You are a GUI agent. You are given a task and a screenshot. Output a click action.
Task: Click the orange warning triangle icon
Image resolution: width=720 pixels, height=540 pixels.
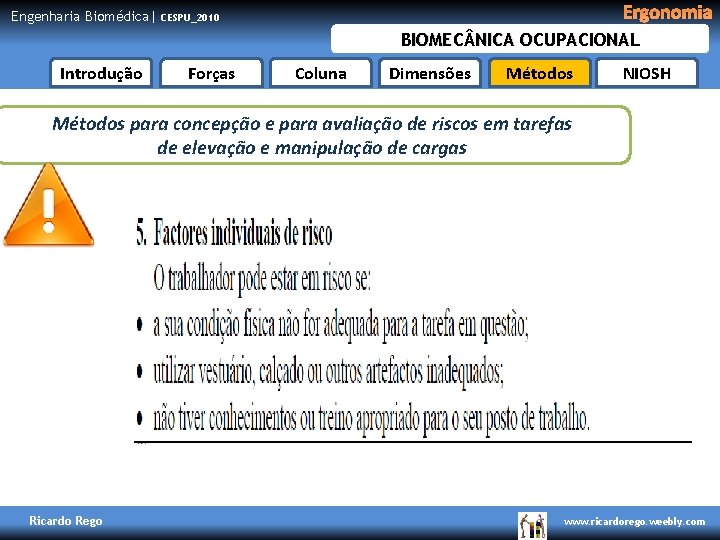[48, 207]
